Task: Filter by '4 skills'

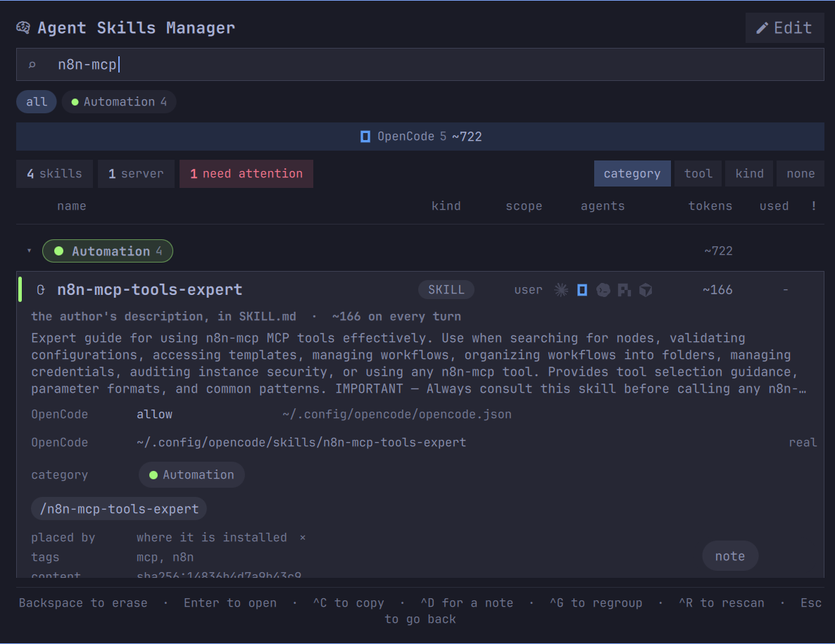Action: 54,174
